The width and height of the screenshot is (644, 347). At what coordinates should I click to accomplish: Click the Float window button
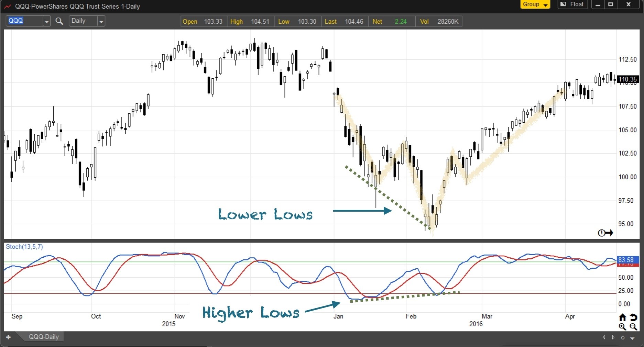(572, 4)
